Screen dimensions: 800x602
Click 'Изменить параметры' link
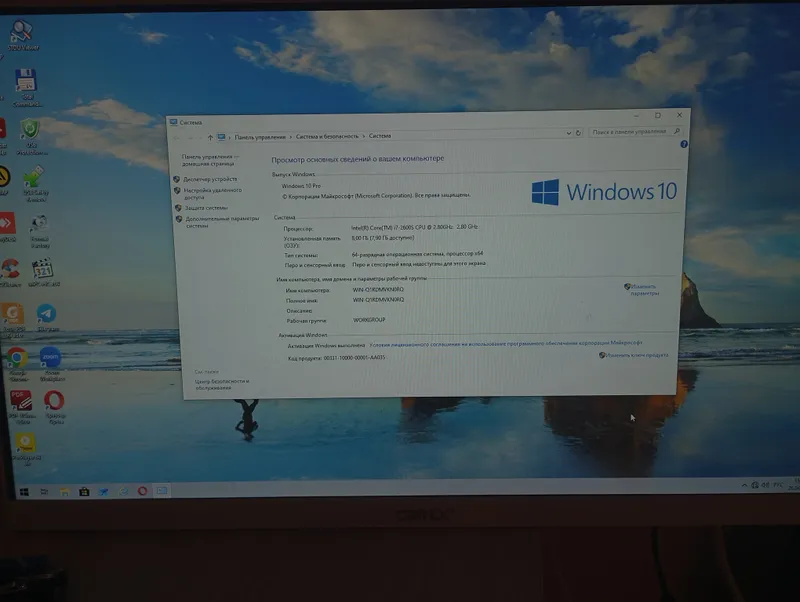[644, 290]
